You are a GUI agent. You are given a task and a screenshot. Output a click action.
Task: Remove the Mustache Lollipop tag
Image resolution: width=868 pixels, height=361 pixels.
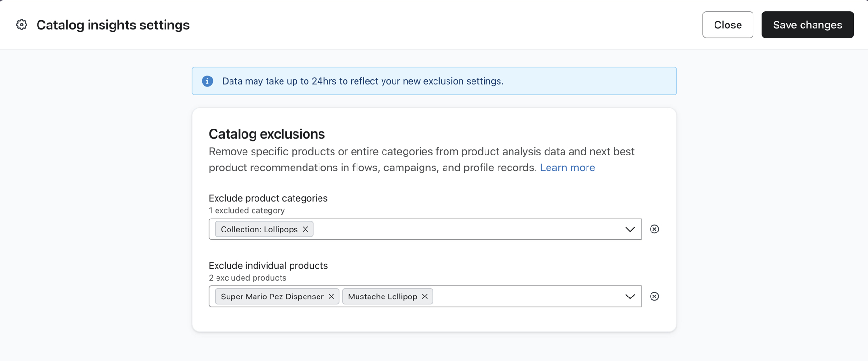click(425, 297)
